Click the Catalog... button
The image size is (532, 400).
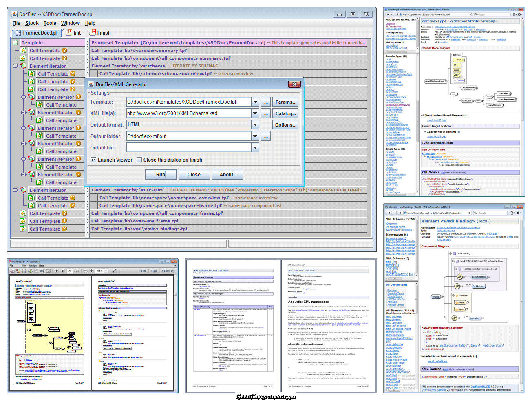(x=285, y=113)
